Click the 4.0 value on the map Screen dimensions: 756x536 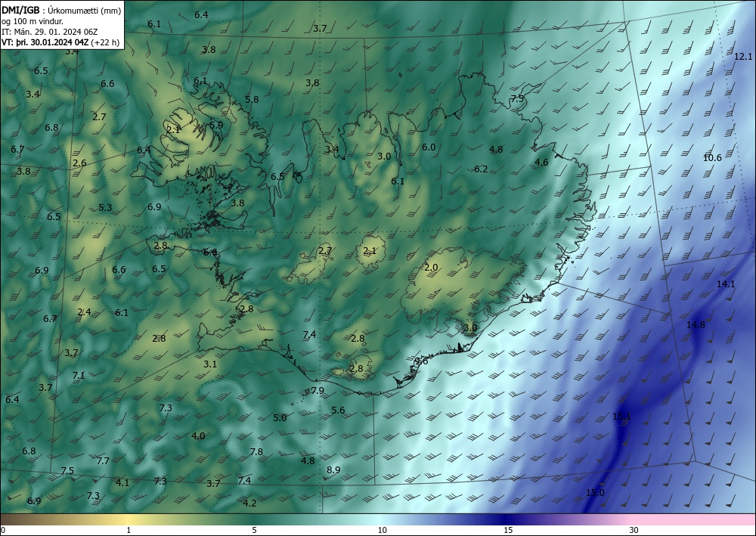pyautogui.click(x=198, y=435)
